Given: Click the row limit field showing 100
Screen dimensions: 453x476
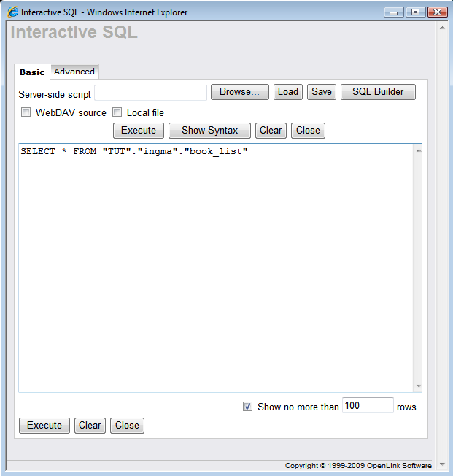Looking at the screenshot, I should 368,406.
